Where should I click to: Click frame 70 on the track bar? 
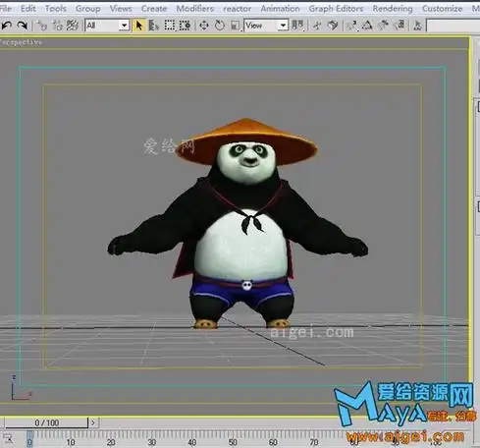pos(314,442)
